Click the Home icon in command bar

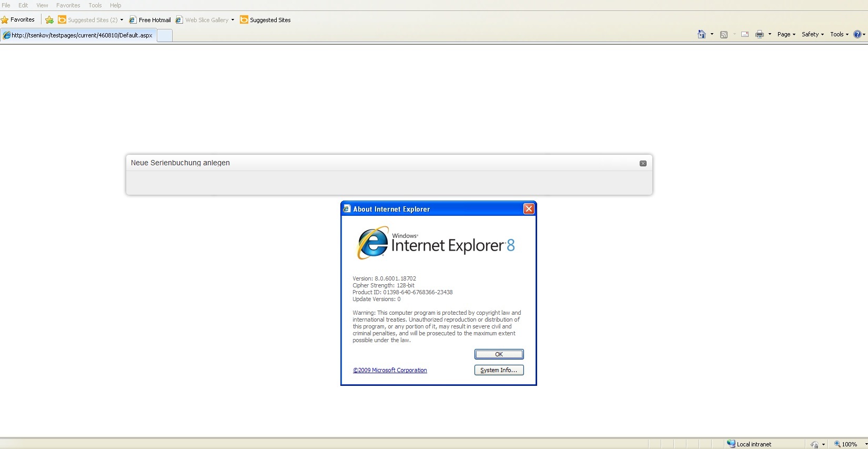point(701,34)
